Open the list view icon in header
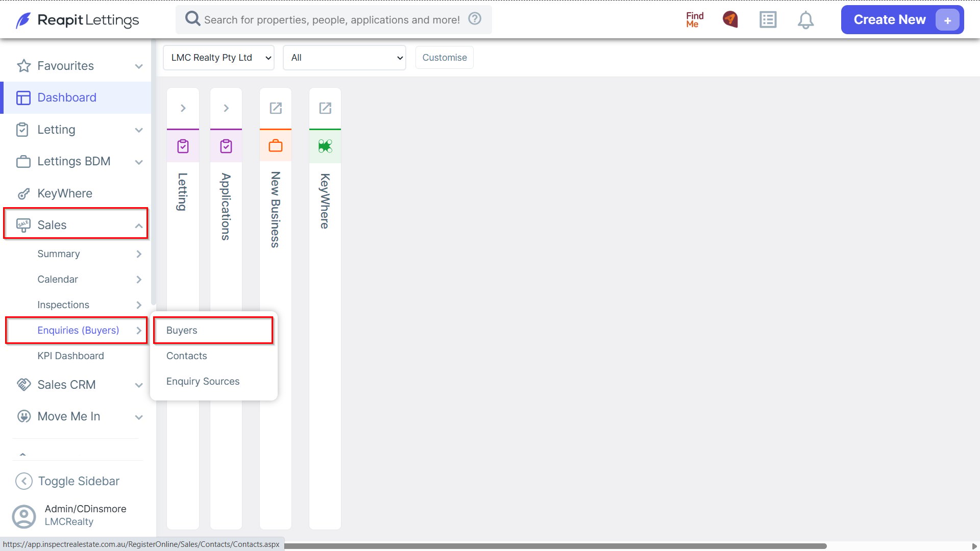 768,20
